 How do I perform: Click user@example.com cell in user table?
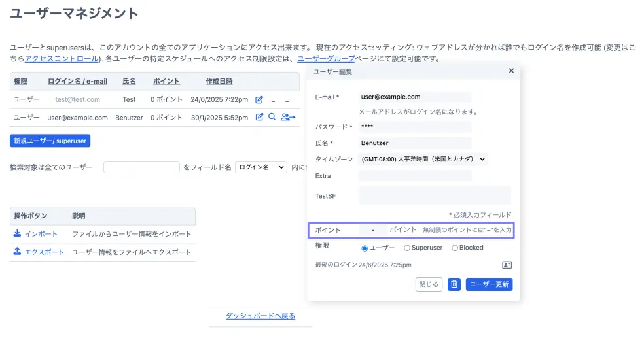[x=78, y=118]
